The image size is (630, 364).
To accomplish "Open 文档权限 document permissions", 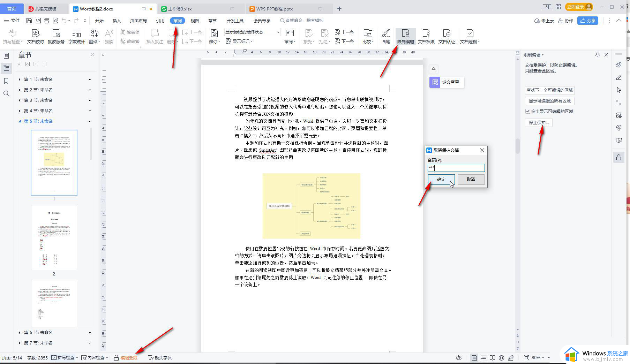I will (426, 37).
